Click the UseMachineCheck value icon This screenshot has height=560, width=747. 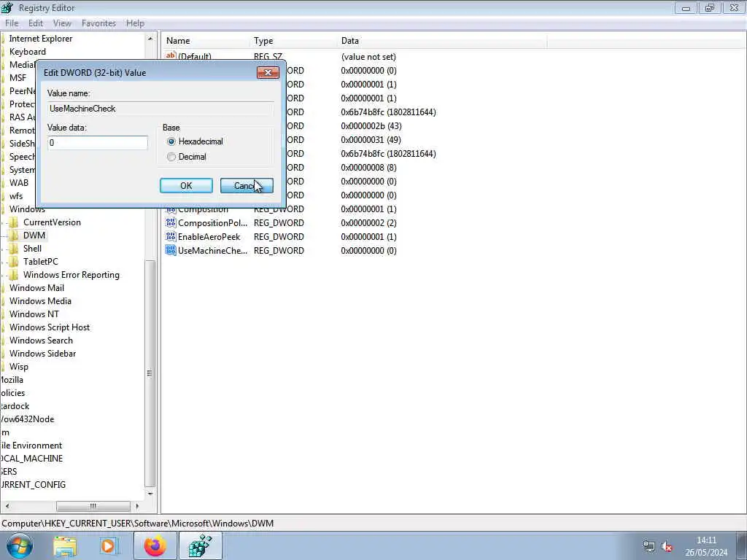(171, 250)
